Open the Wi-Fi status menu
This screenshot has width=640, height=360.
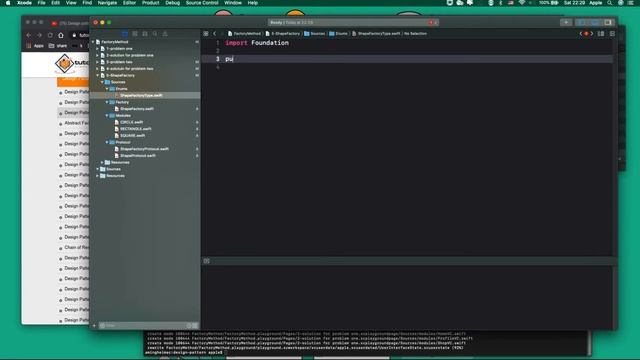click(x=522, y=3)
